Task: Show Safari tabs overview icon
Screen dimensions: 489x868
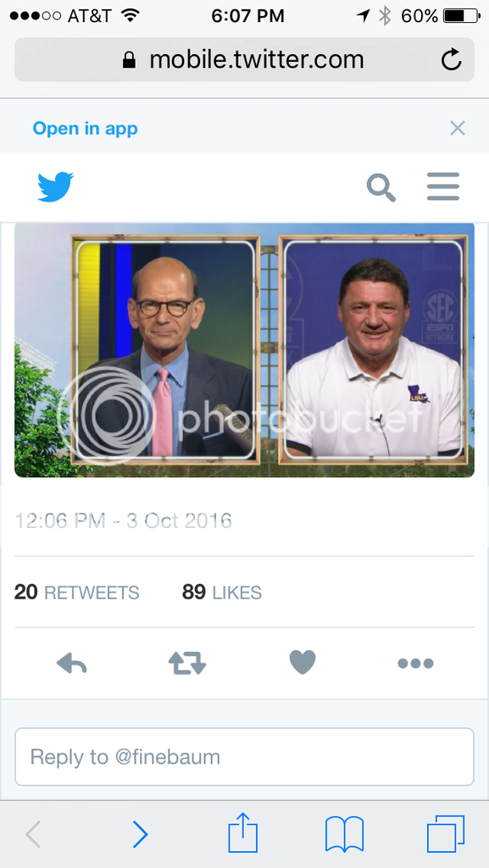Action: 445,834
